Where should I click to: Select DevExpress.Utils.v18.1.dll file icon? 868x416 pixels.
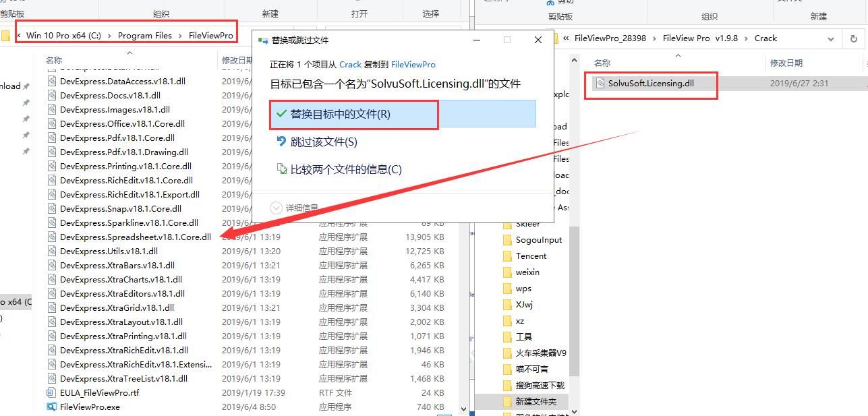52,251
